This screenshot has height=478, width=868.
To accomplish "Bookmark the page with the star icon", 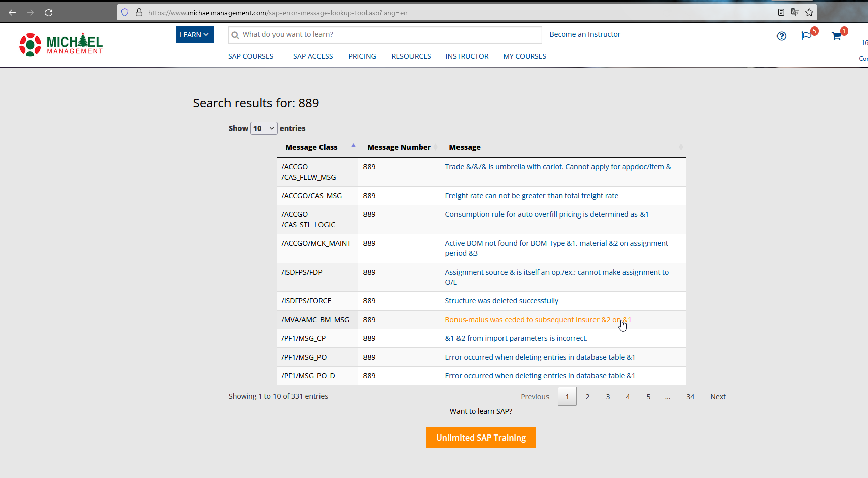I will point(809,12).
